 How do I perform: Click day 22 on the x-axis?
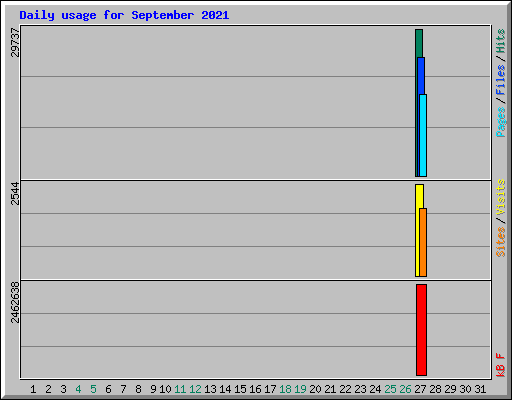[345, 389]
